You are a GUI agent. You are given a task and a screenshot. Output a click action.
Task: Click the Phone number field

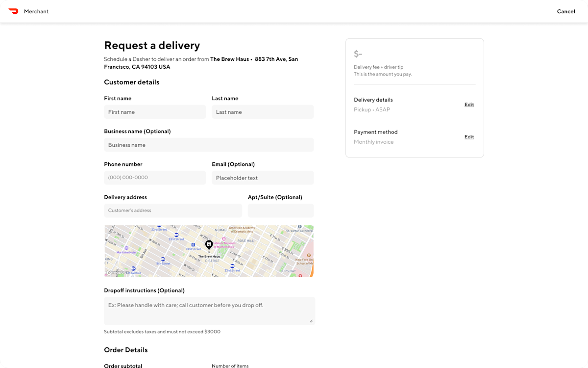[x=155, y=178]
